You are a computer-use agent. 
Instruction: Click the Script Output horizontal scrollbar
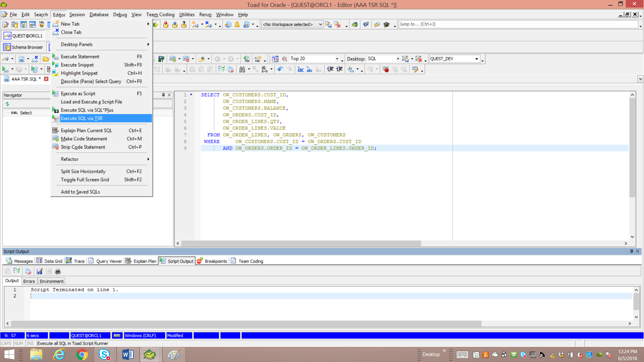(246, 323)
